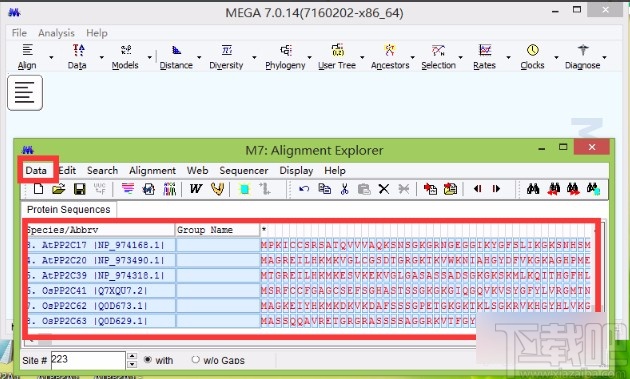Viewport: 630px width, 379px height.
Task: Click the cyan mark site icon
Action: point(244,188)
